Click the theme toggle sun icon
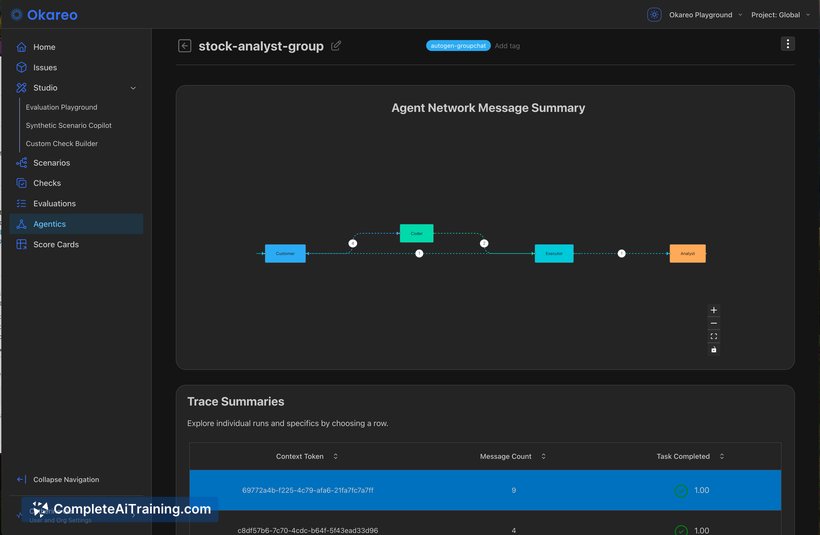This screenshot has height=535, width=820. click(x=654, y=15)
